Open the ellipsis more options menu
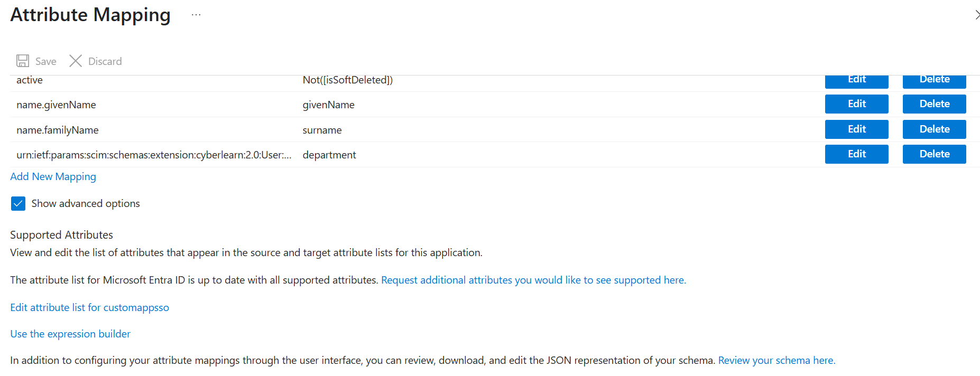Image resolution: width=980 pixels, height=376 pixels. click(196, 15)
